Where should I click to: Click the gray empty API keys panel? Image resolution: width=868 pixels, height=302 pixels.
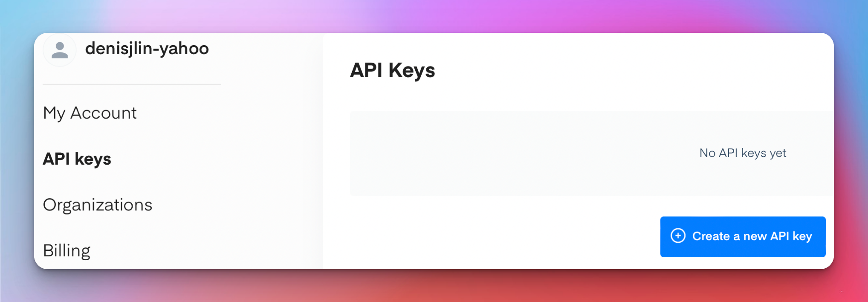512,154
